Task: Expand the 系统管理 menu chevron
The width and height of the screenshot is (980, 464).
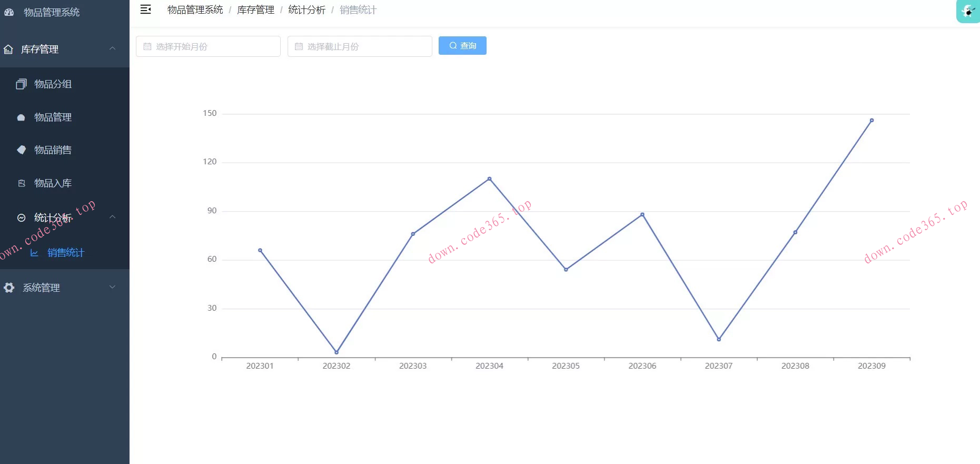Action: coord(112,287)
